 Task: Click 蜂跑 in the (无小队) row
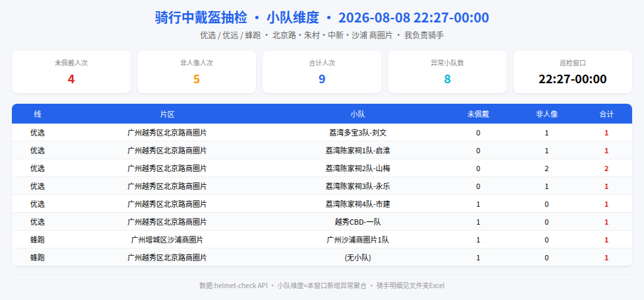[38, 258]
